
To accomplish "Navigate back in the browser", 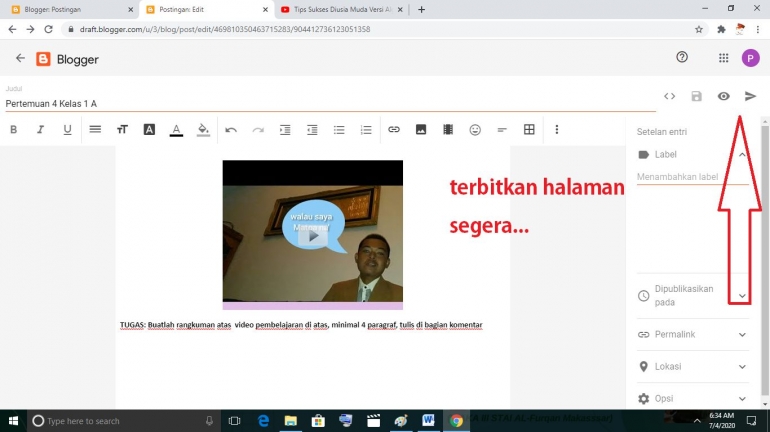I will click(12, 29).
